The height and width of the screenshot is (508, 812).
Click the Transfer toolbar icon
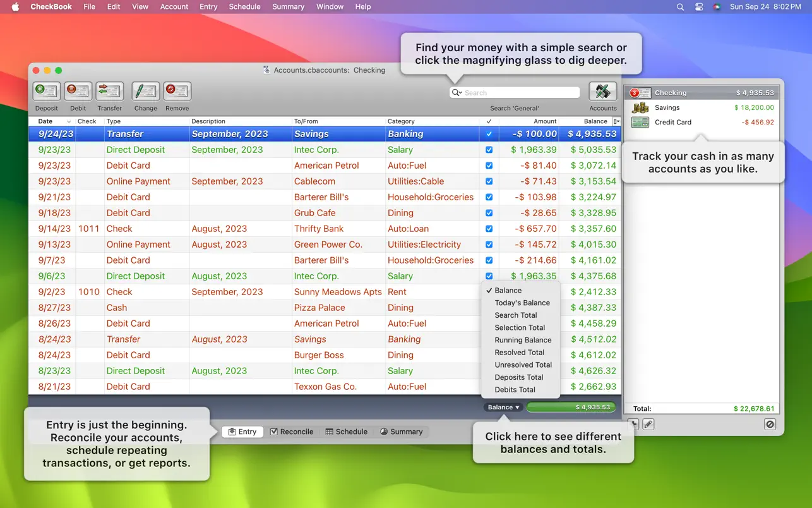pos(110,91)
